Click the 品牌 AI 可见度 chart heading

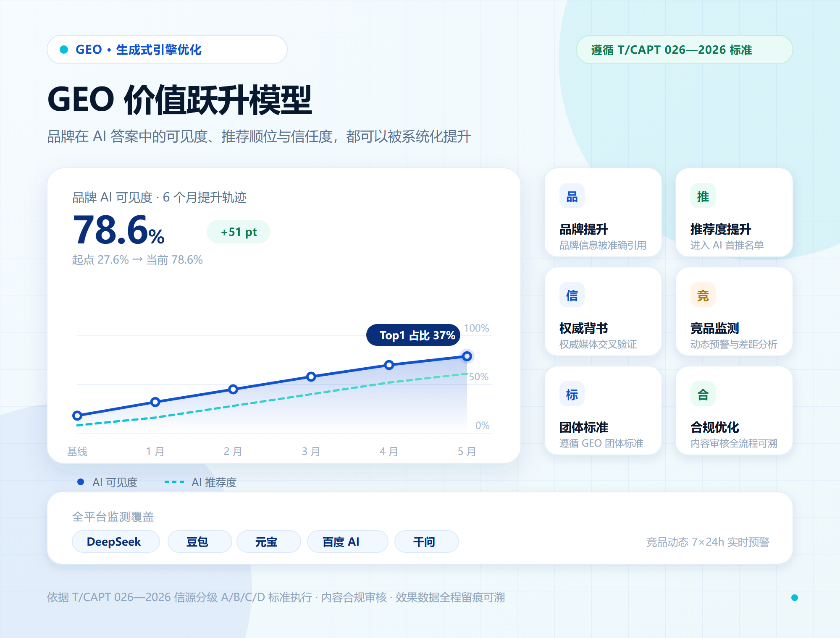tap(160, 197)
